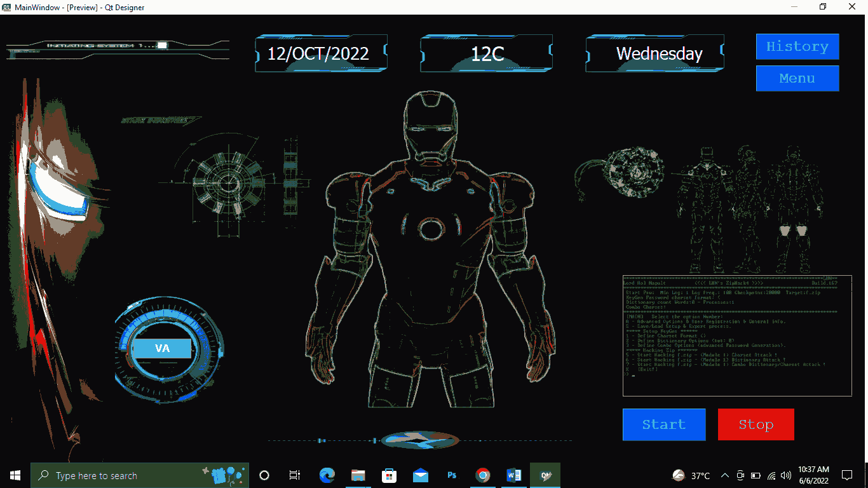Open Task View on the taskbar
868x488 pixels.
295,475
